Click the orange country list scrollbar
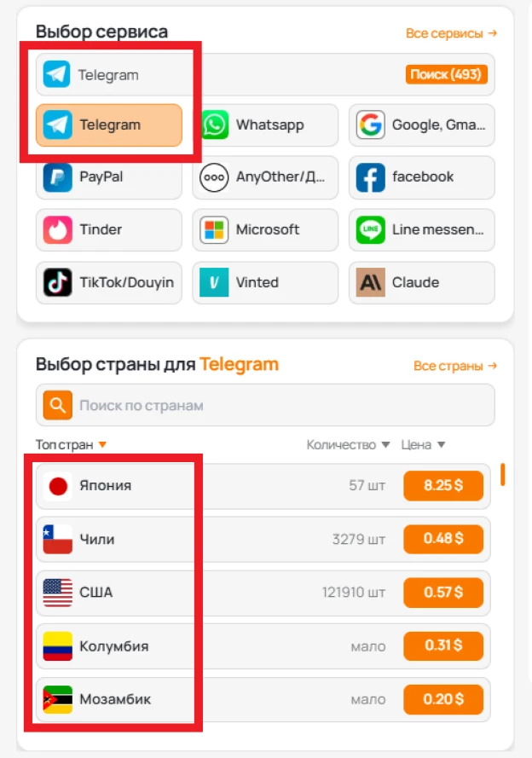The image size is (532, 758). [503, 475]
